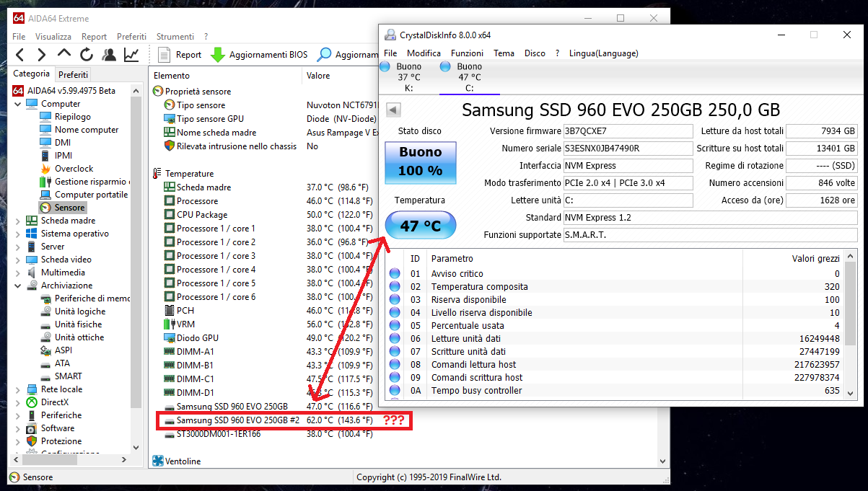Image resolution: width=868 pixels, height=491 pixels.
Task: Select the Sensore tree item
Action: tap(69, 208)
